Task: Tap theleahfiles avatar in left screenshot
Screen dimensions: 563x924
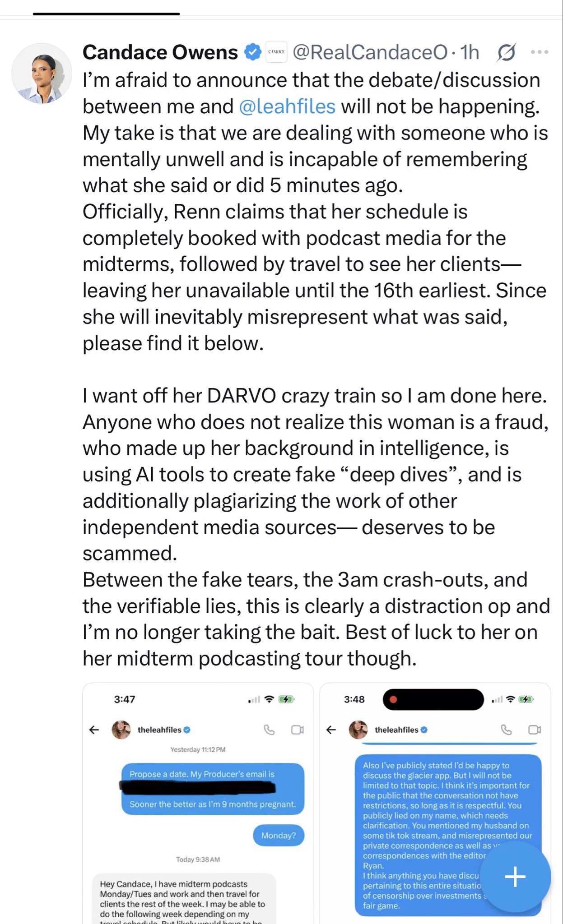Action: (x=121, y=730)
